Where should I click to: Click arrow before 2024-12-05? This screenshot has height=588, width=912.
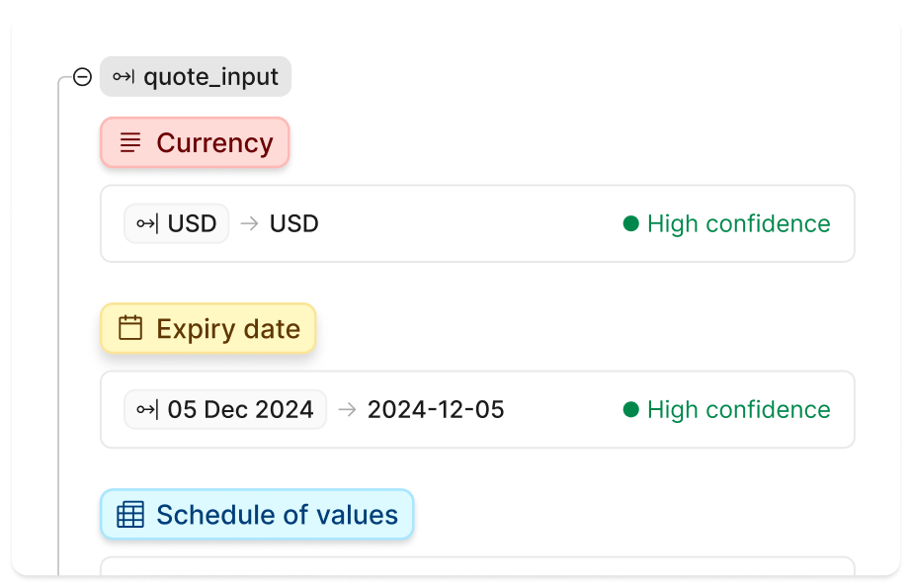pyautogui.click(x=347, y=409)
